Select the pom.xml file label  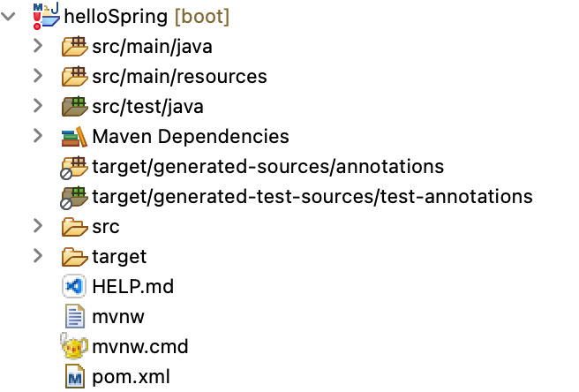coord(130,377)
